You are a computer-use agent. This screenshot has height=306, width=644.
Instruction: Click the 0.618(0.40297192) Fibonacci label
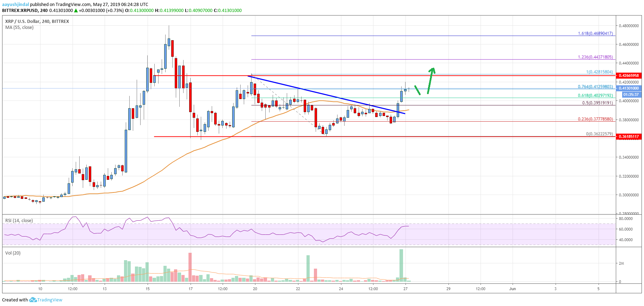pyautogui.click(x=595, y=96)
